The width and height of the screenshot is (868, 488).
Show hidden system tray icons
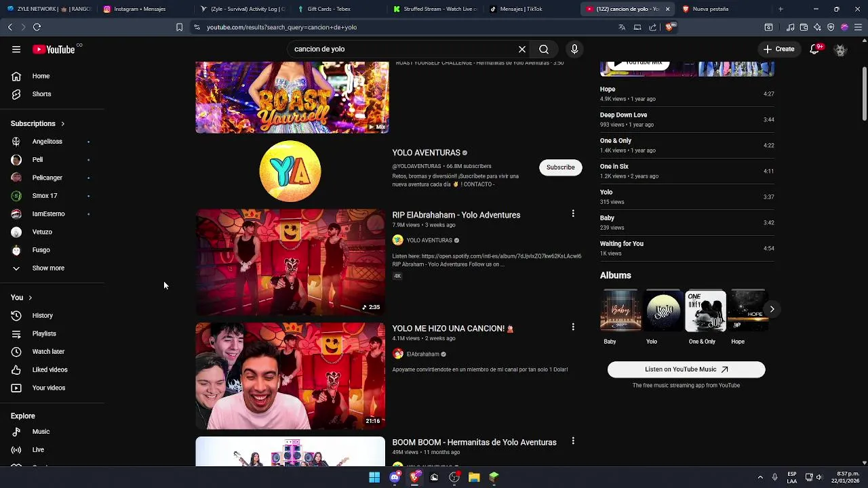pyautogui.click(x=760, y=477)
